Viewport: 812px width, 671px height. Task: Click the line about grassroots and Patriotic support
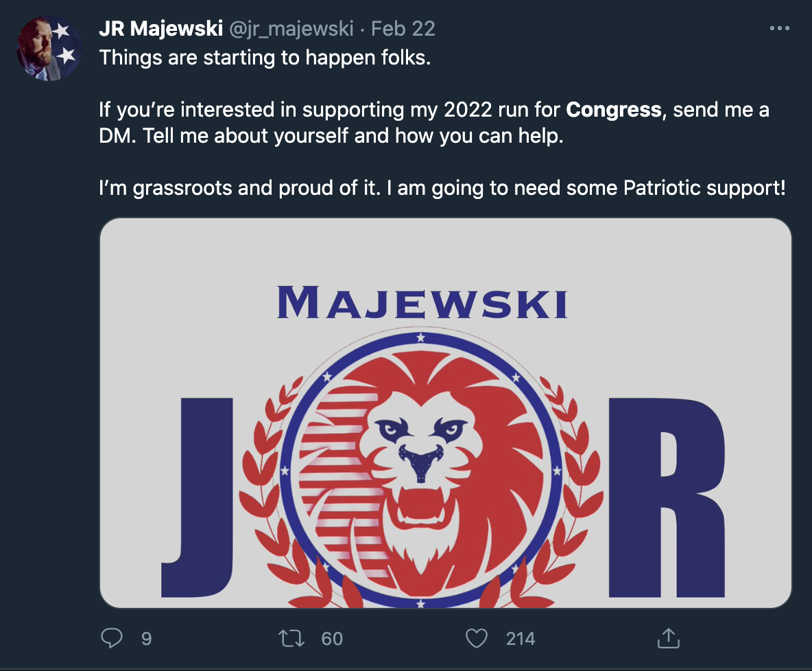[442, 188]
